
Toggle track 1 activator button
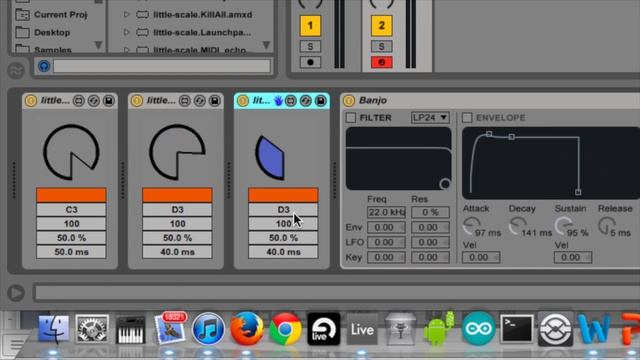[310, 25]
